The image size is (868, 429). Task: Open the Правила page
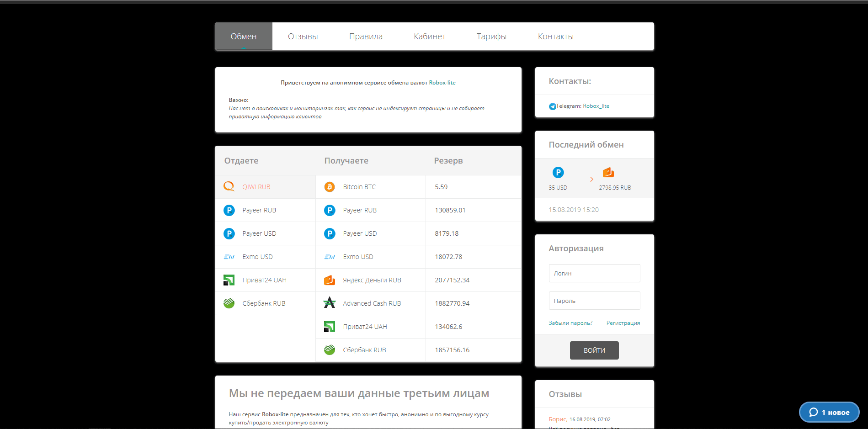pos(366,36)
